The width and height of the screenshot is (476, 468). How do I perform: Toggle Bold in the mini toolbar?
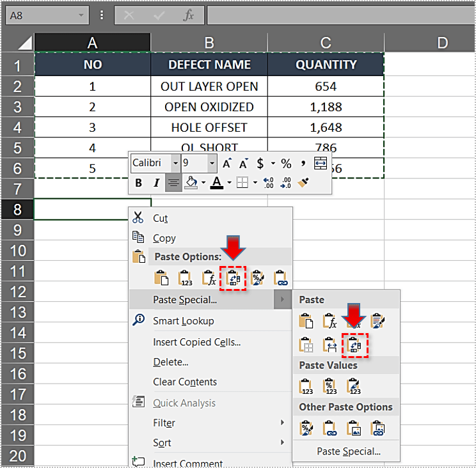coord(139,183)
